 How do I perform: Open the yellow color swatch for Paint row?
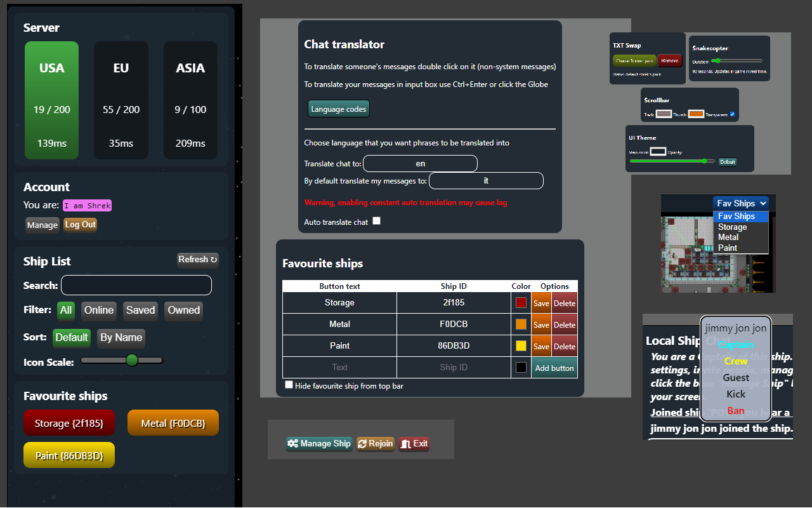point(521,346)
